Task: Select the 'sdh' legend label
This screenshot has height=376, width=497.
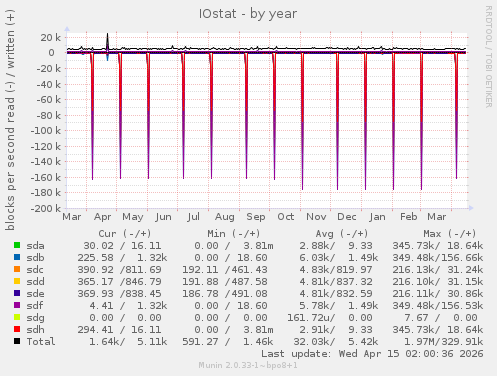Action: coord(35,330)
